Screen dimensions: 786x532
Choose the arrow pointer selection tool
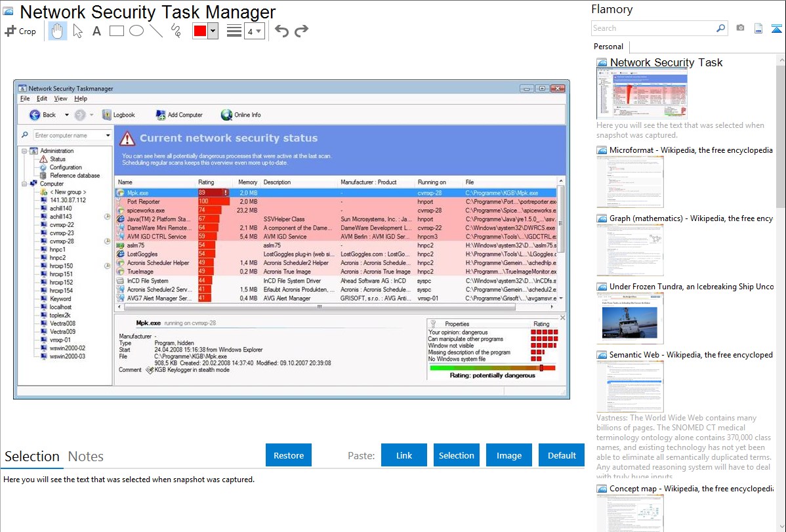(77, 31)
